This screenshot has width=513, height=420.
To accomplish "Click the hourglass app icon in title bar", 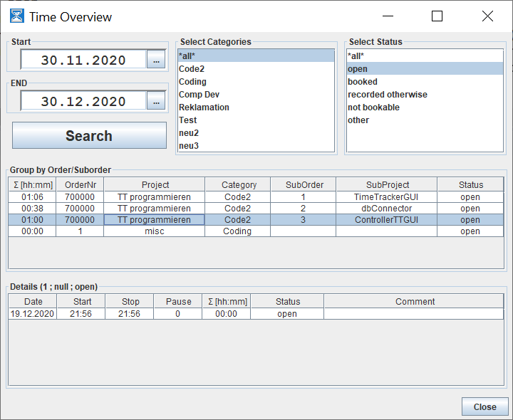I will (16, 16).
